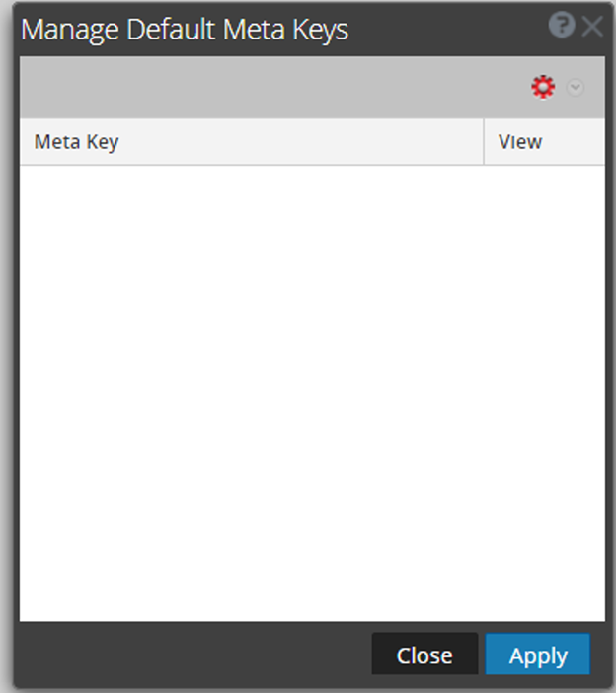Sort by the Meta Key column header
616x693 pixels.
tap(252, 142)
